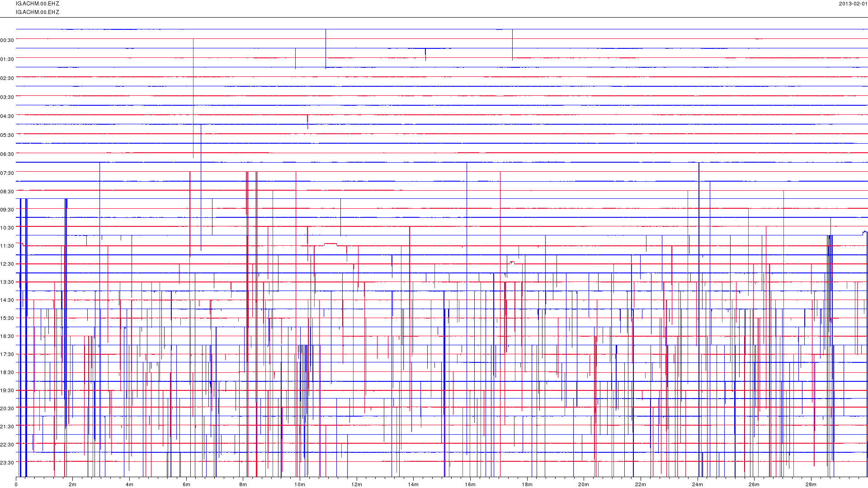Select the 21:30 row label
868x488 pixels.
(x=7, y=427)
